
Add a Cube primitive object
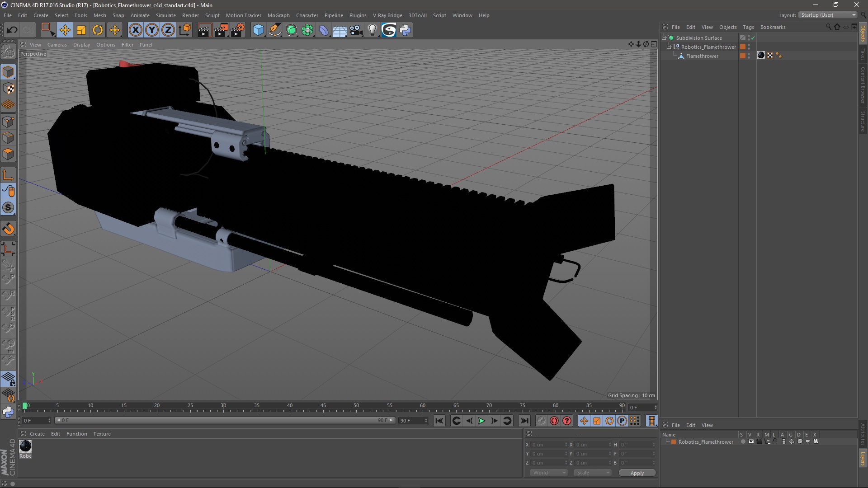[258, 30]
